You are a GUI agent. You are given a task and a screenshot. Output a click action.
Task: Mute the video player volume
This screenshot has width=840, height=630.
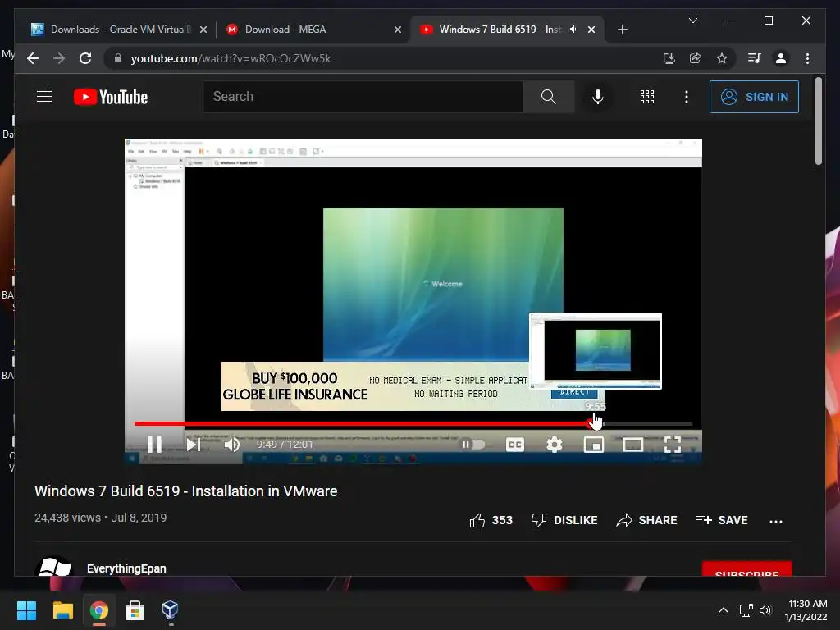(x=232, y=444)
